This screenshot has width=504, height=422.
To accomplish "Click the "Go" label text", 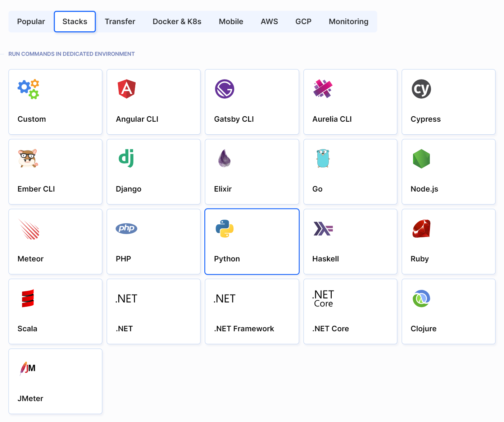I will coord(317,189).
